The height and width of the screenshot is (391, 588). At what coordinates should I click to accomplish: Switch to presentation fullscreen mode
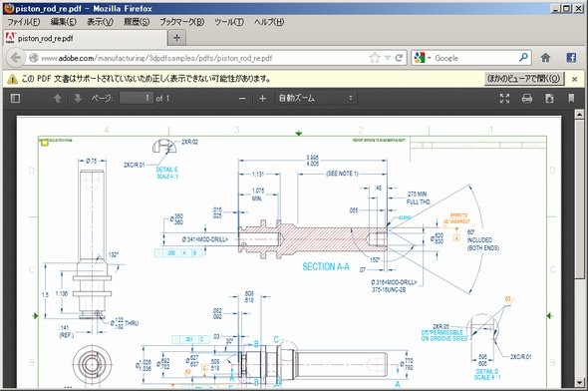(x=504, y=99)
